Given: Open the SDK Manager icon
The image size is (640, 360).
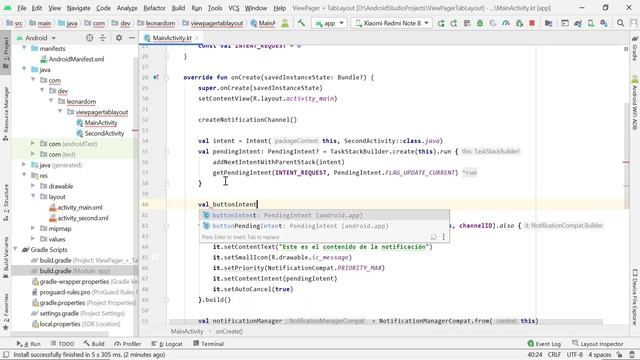Looking at the screenshot, I should click(604, 23).
